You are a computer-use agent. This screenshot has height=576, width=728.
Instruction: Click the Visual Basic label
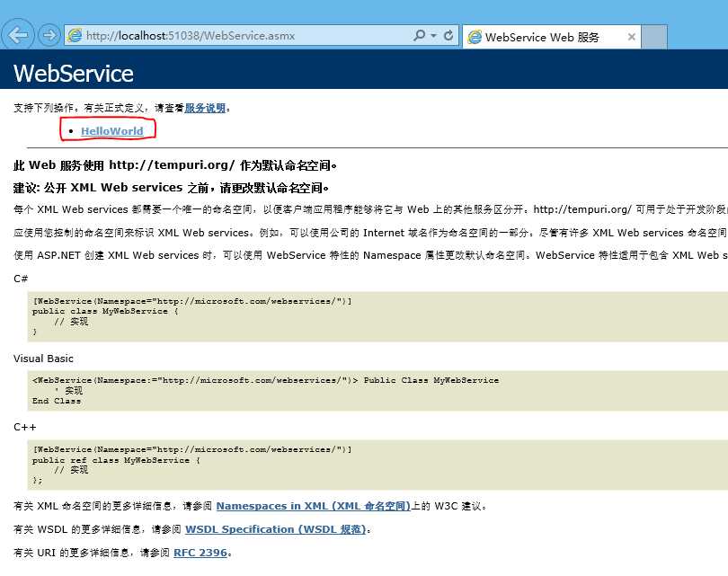pyautogui.click(x=43, y=359)
